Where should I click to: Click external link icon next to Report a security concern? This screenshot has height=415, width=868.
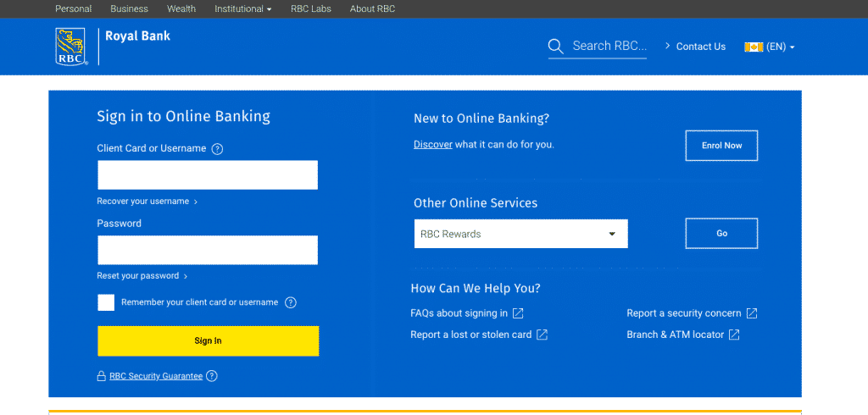tap(752, 313)
